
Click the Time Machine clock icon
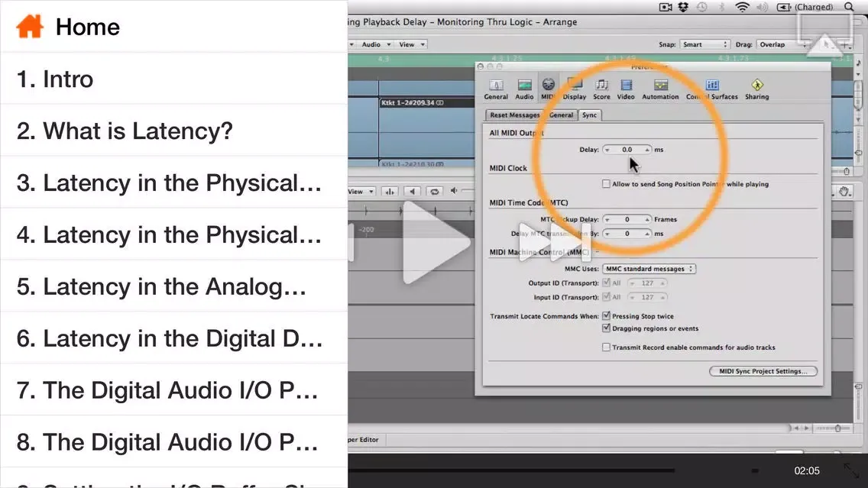pyautogui.click(x=702, y=7)
